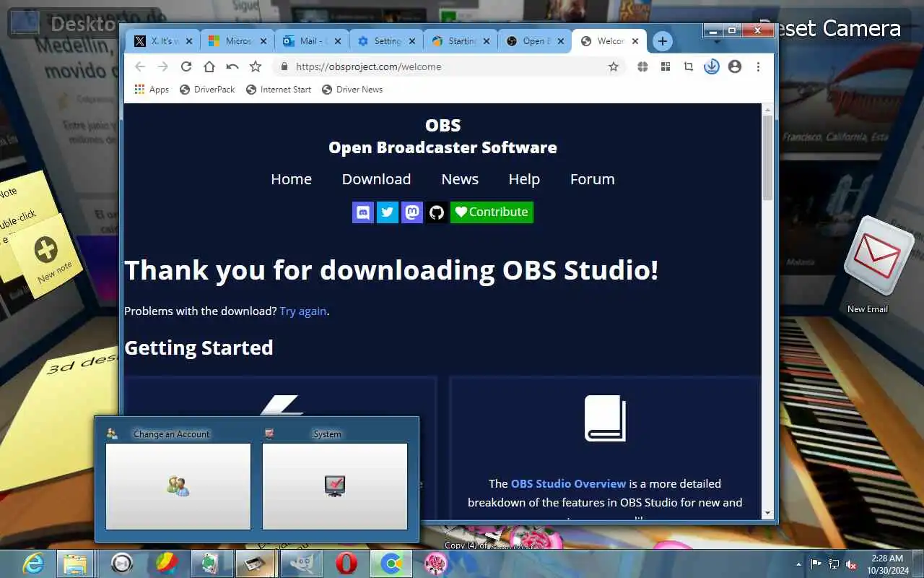Open the OBS Forum page link

(593, 179)
